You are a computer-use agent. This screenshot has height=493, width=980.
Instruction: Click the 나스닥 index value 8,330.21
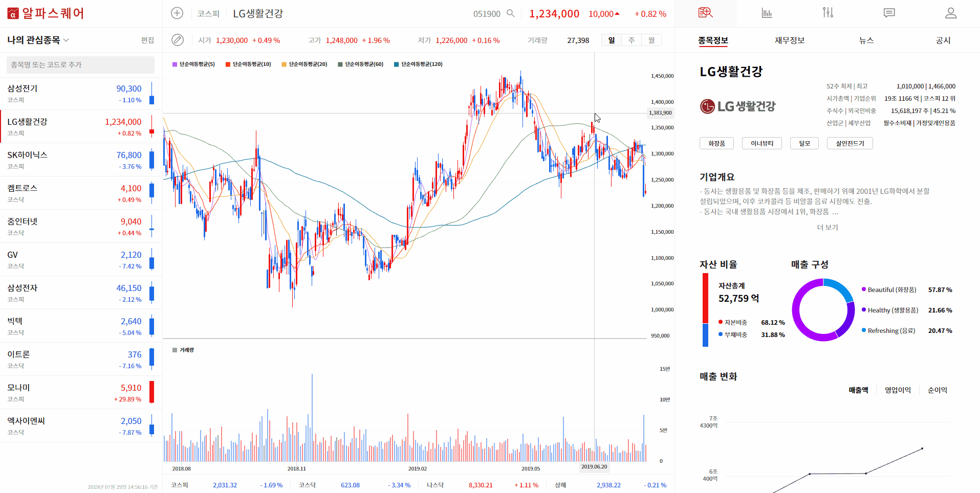coord(481,485)
